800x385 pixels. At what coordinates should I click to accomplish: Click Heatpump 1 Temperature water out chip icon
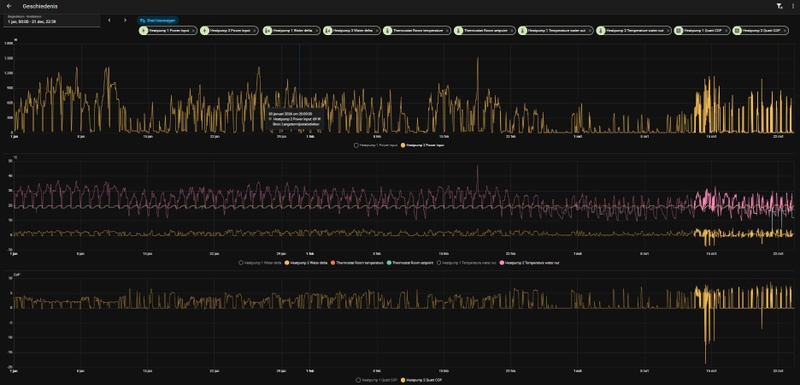(x=522, y=31)
